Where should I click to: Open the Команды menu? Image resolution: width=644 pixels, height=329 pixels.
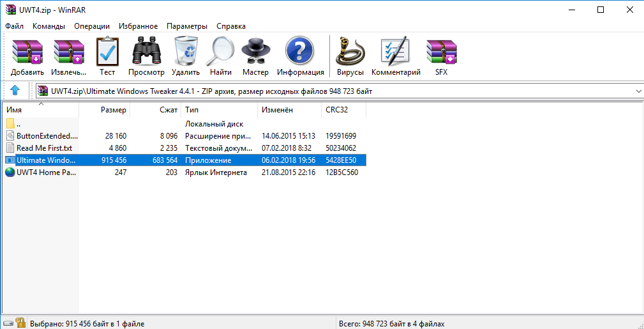(x=49, y=26)
